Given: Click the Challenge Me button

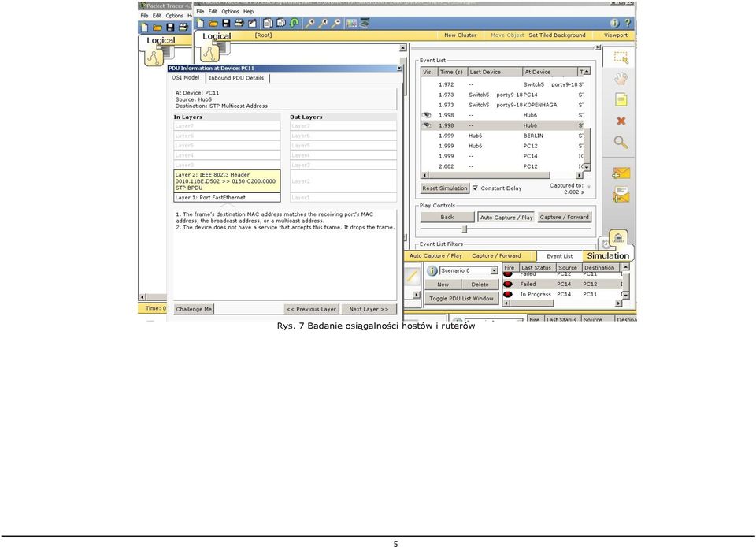Looking at the screenshot, I should click(x=194, y=309).
